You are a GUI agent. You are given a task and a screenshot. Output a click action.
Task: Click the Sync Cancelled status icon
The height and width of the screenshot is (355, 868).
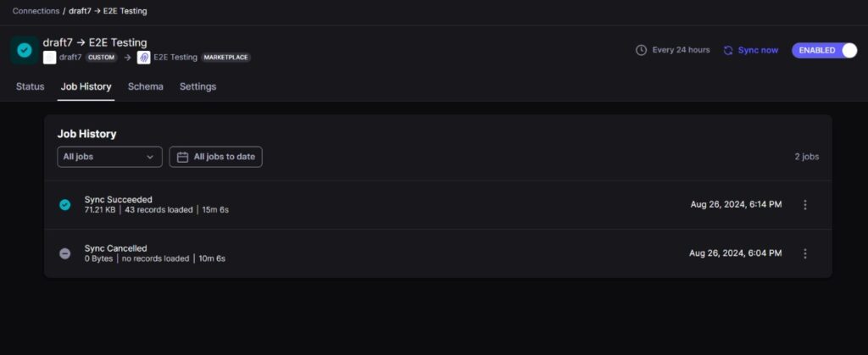tap(65, 253)
